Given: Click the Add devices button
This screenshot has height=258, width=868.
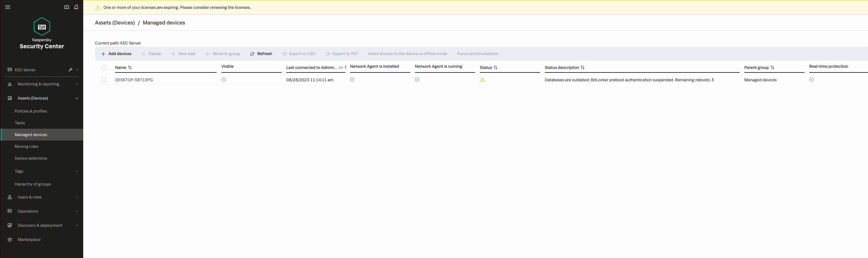Looking at the screenshot, I should [116, 54].
